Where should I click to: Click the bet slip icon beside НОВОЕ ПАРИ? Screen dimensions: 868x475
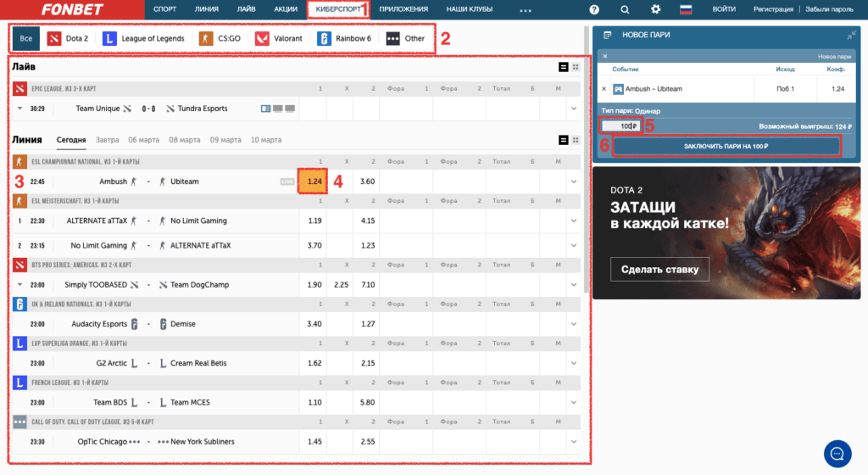(607, 35)
